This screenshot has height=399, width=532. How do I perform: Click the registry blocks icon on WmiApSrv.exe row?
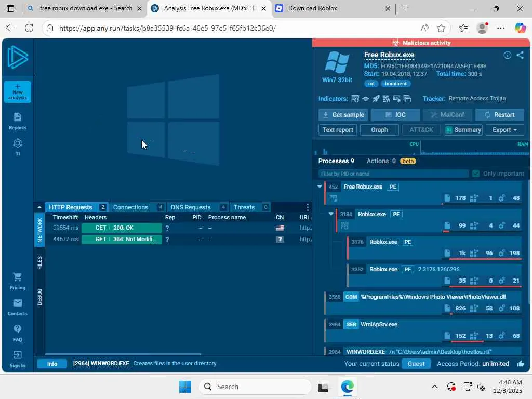[474, 336]
